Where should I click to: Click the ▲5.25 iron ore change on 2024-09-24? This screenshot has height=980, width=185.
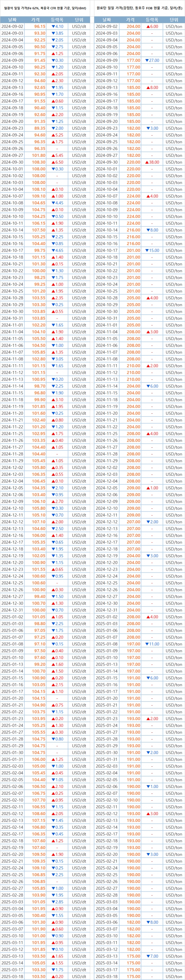pyautogui.click(x=57, y=135)
